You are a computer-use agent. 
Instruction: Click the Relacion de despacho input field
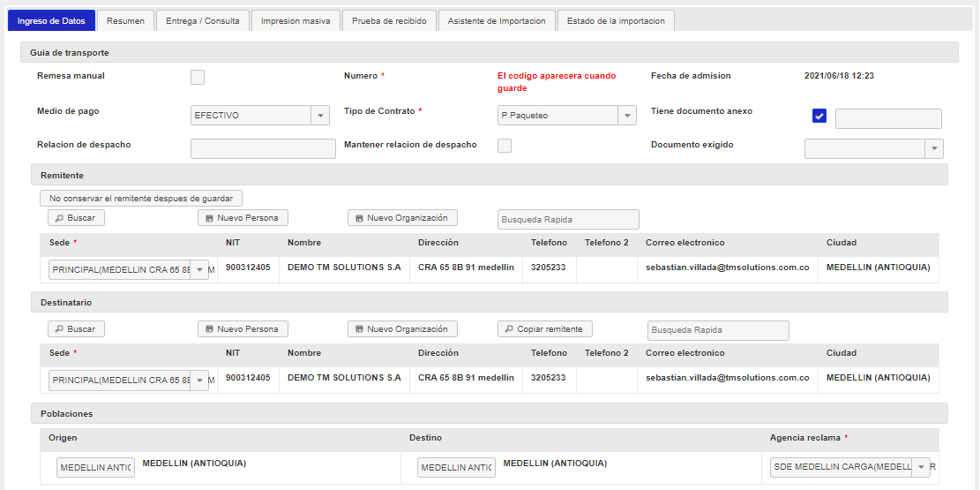[x=263, y=148]
